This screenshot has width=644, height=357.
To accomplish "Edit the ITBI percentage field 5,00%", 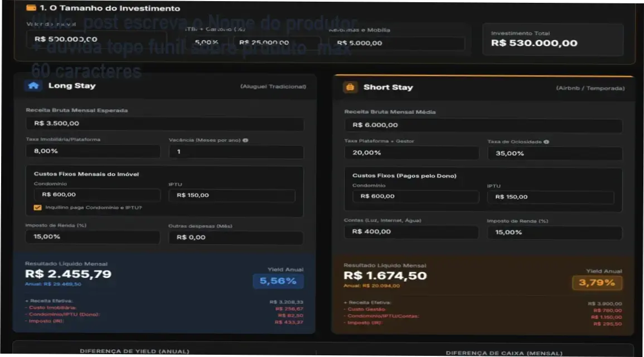I will pyautogui.click(x=207, y=42).
